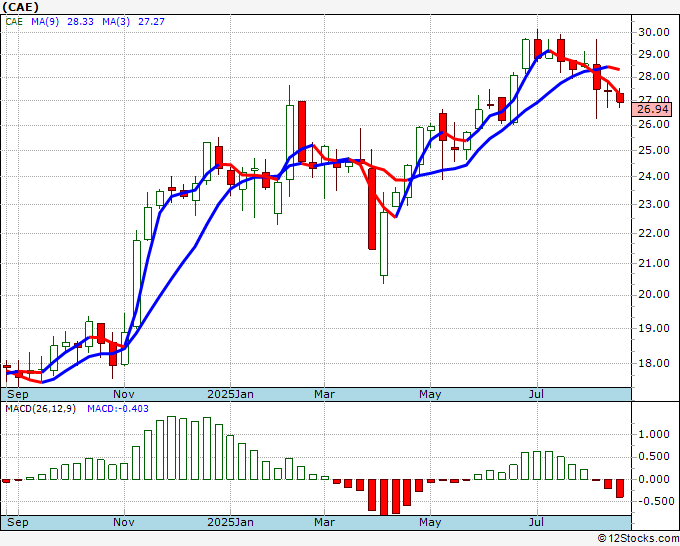Image resolution: width=680 pixels, height=546 pixels.
Task: Click the 28.00 price axis label
Action: (x=654, y=77)
